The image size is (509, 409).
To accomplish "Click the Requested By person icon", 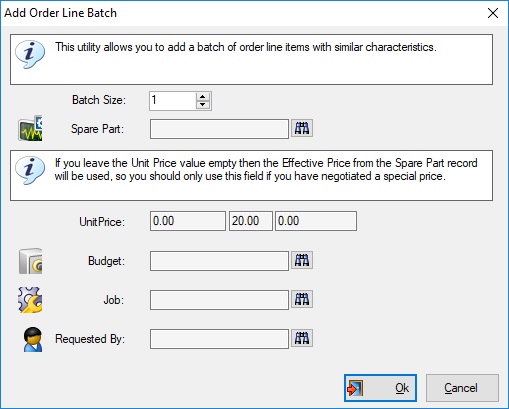I will pyautogui.click(x=33, y=339).
